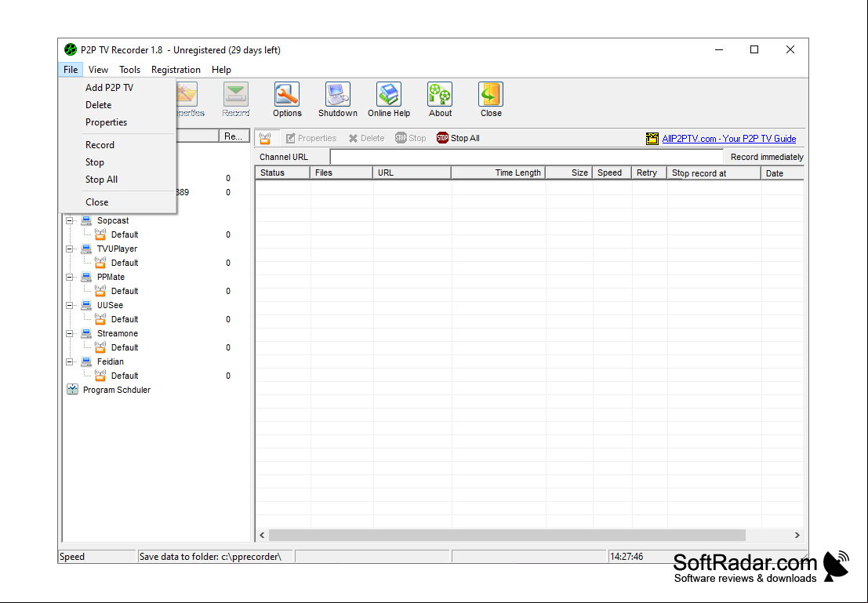Collapse the TVUPlayer tree node
Image resolution: width=868 pixels, height=603 pixels.
[69, 249]
